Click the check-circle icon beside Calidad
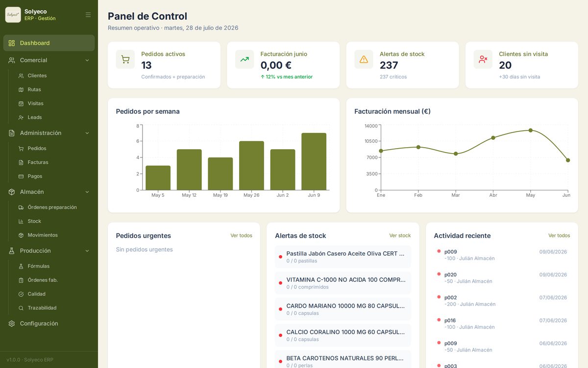The width and height of the screenshot is (588, 368). pos(21,294)
